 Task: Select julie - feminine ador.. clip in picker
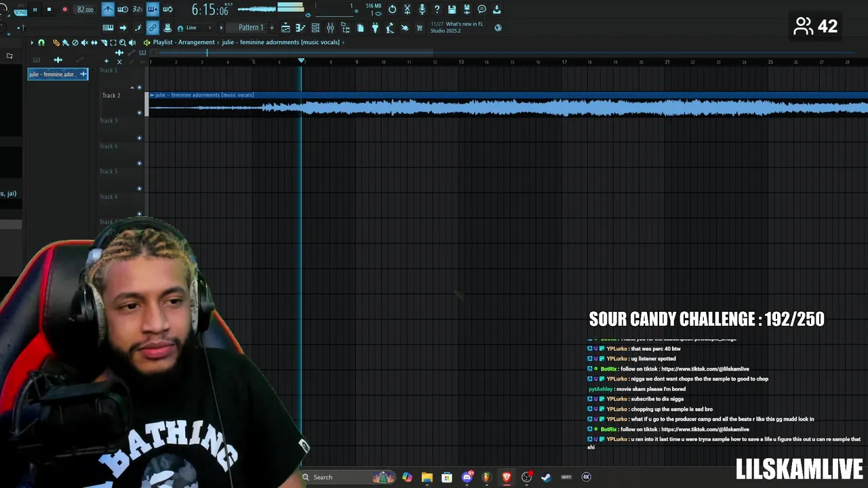tap(58, 74)
